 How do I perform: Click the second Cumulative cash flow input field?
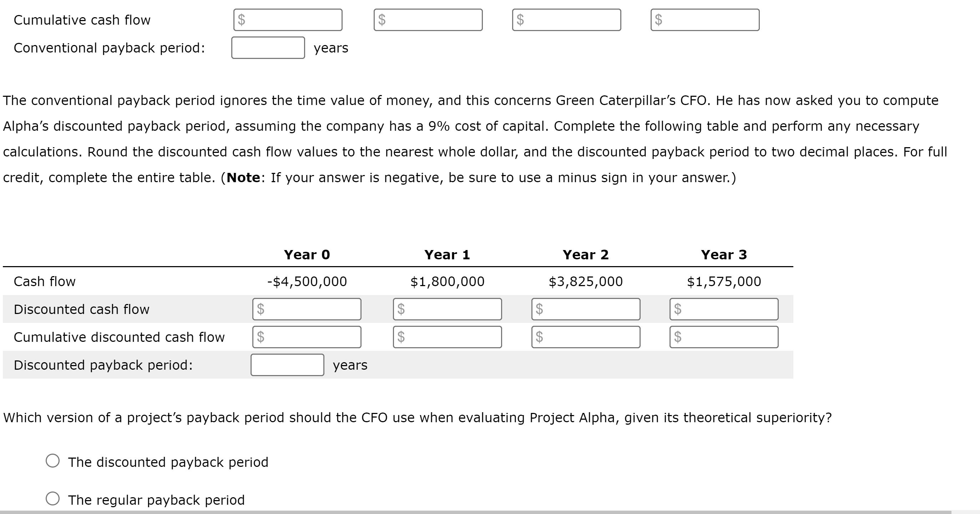428,20
